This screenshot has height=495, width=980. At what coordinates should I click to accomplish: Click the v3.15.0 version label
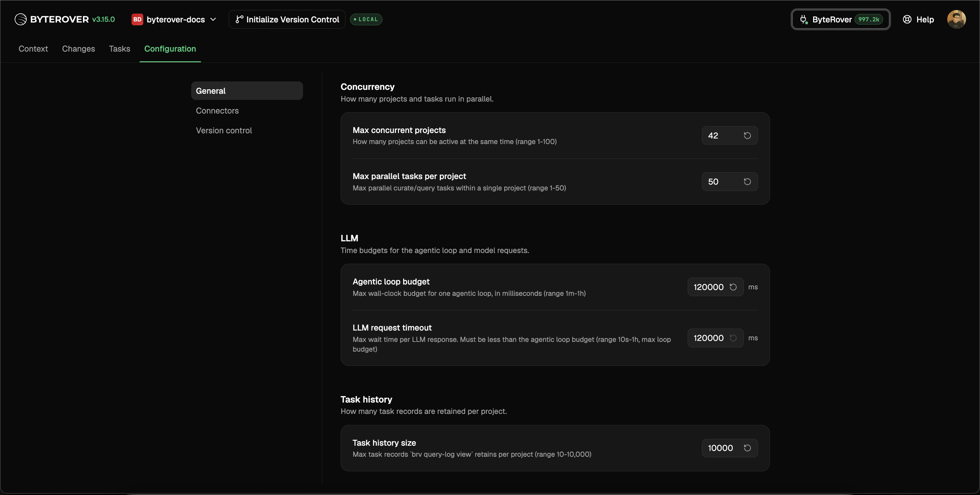[103, 19]
